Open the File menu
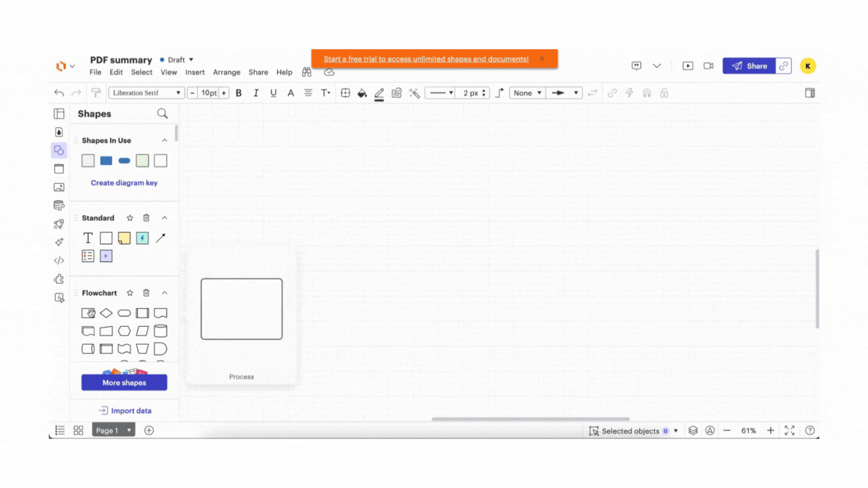This screenshot has width=868, height=488. [x=96, y=72]
